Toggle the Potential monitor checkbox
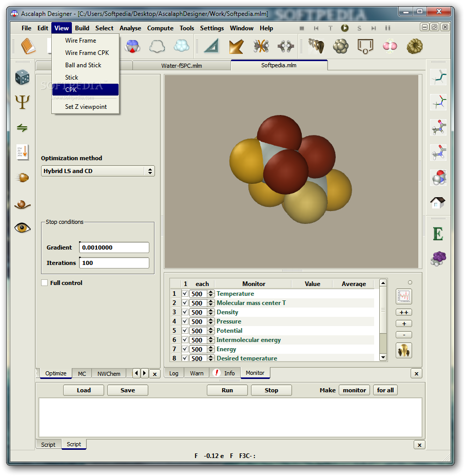Screen dimensions: 465x476 185,331
